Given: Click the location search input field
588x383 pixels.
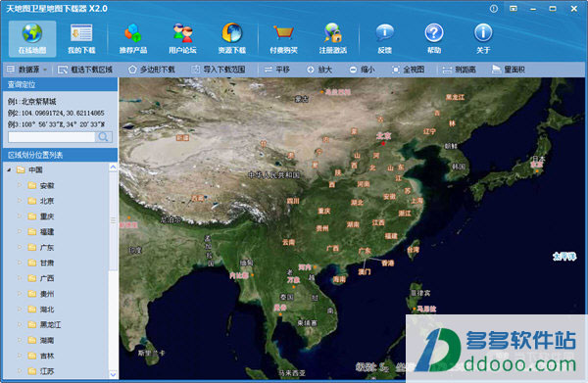Looking at the screenshot, I should [52, 137].
